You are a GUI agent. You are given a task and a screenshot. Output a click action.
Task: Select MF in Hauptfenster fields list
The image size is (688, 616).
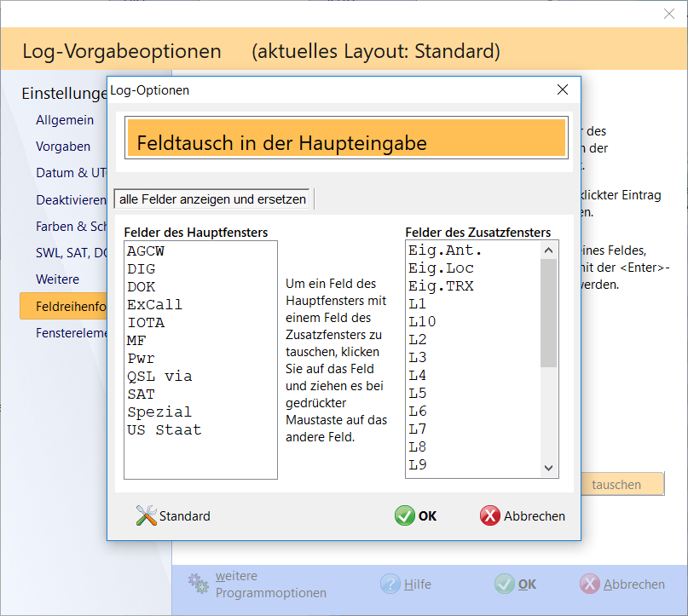coord(200,340)
